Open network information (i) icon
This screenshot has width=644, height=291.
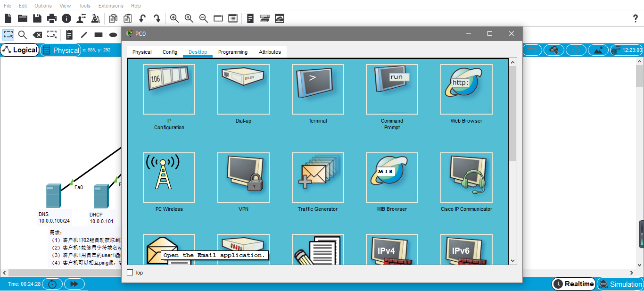click(66, 18)
